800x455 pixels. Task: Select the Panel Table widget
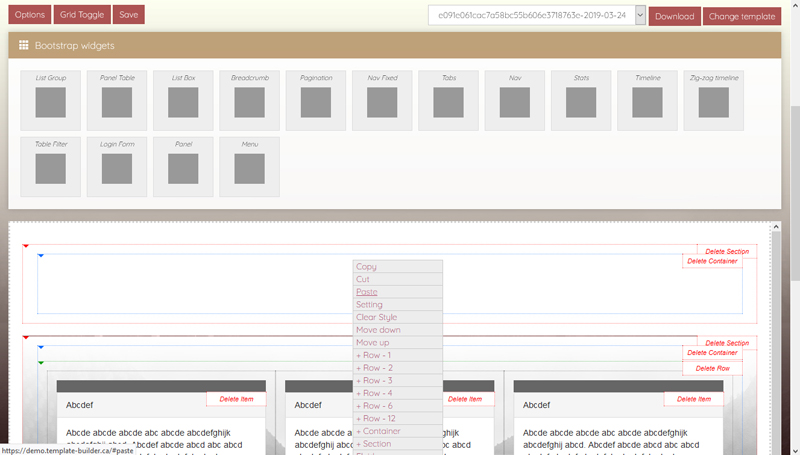click(x=116, y=102)
